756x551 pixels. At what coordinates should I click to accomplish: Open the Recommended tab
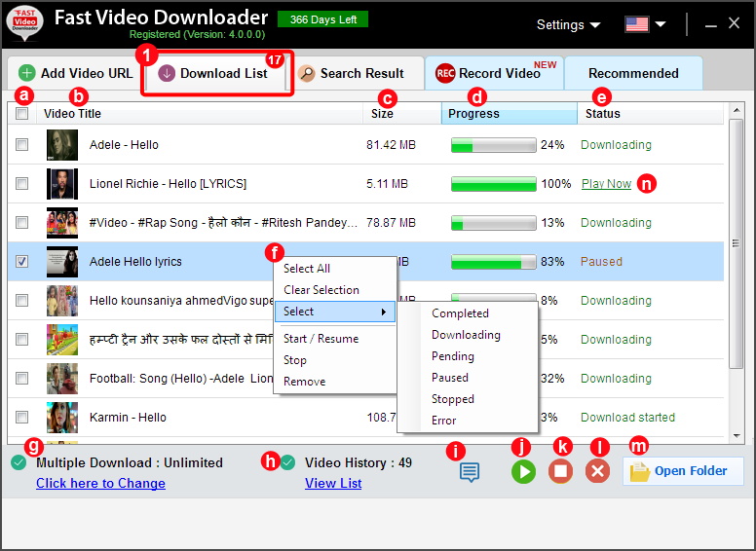[x=633, y=73]
